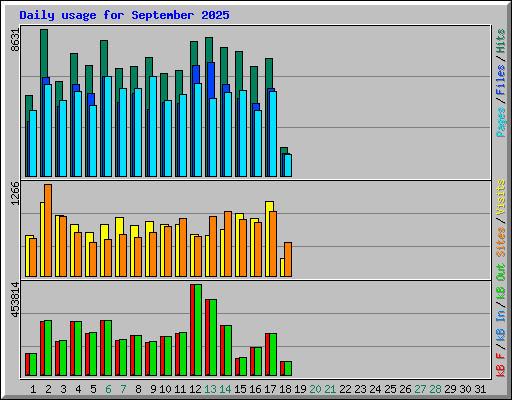
Task: Select day 18 on the x-axis
Action: pyautogui.click(x=285, y=389)
